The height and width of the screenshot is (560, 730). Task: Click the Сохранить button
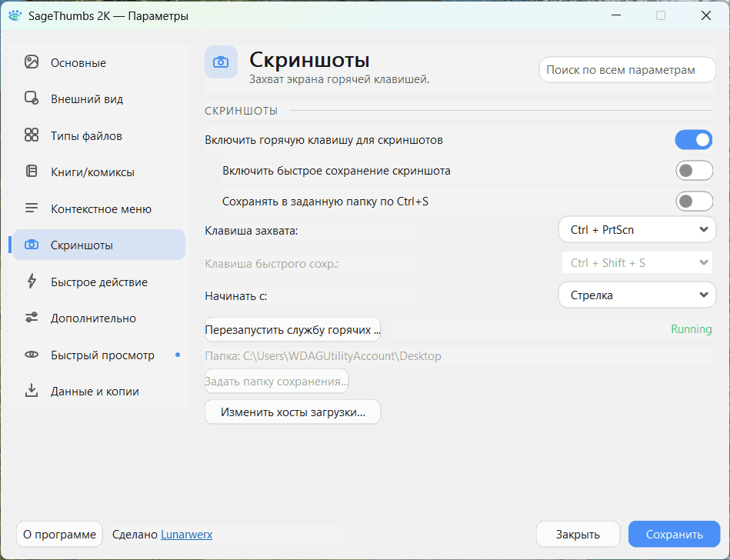[674, 534]
